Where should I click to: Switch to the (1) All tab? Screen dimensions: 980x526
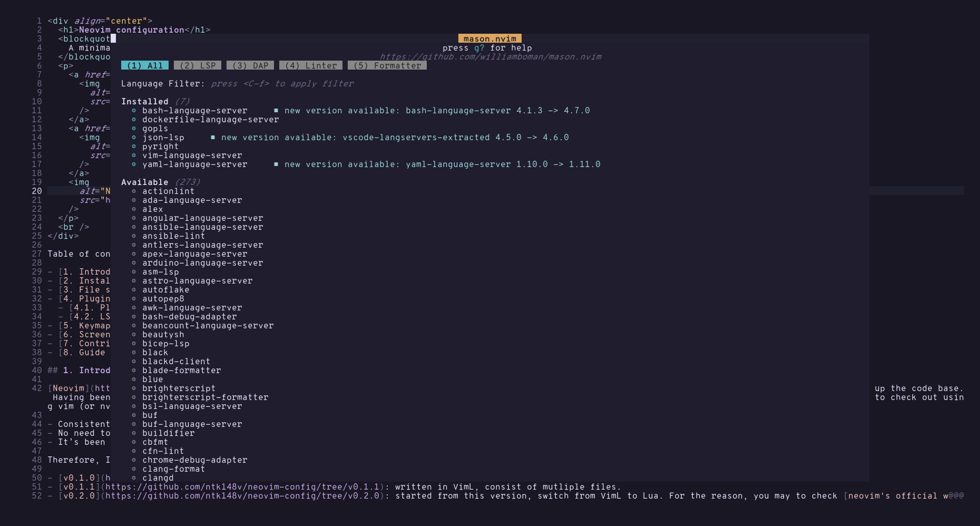(x=145, y=65)
